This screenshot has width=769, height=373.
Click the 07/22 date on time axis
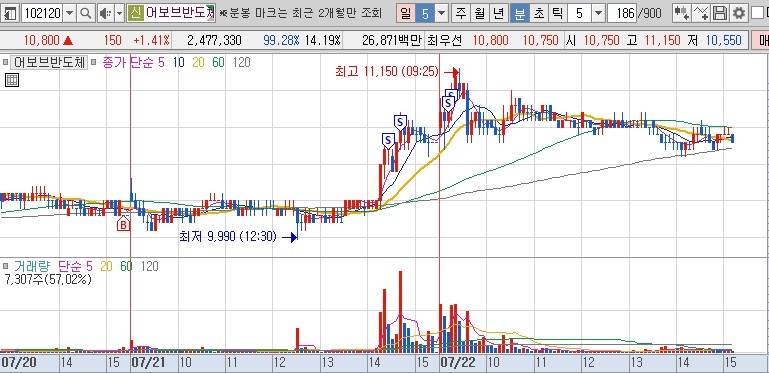tap(458, 363)
